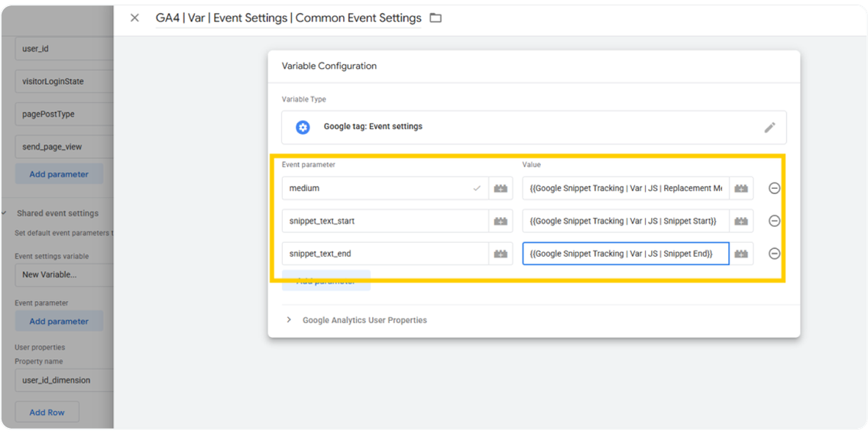The width and height of the screenshot is (868, 434).
Task: Remove the medium parameter row
Action: pyautogui.click(x=775, y=188)
